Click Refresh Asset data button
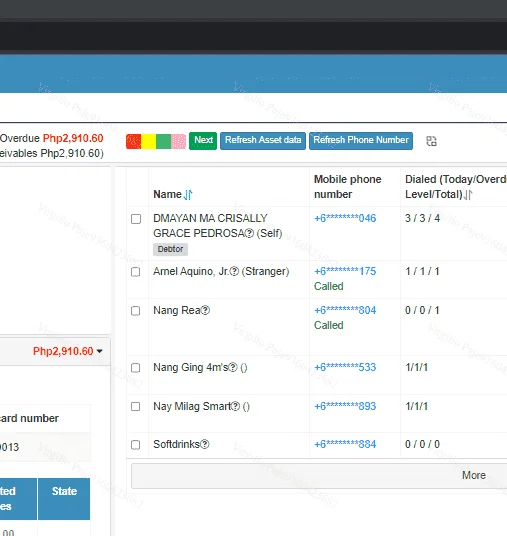 click(263, 140)
